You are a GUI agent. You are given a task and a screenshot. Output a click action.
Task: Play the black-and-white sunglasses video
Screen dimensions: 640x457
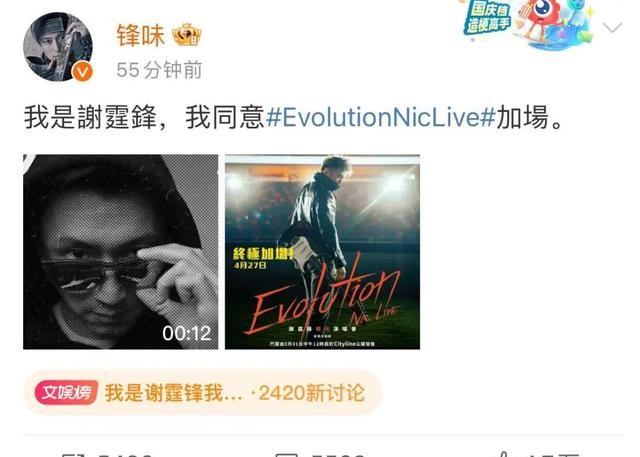coord(120,252)
